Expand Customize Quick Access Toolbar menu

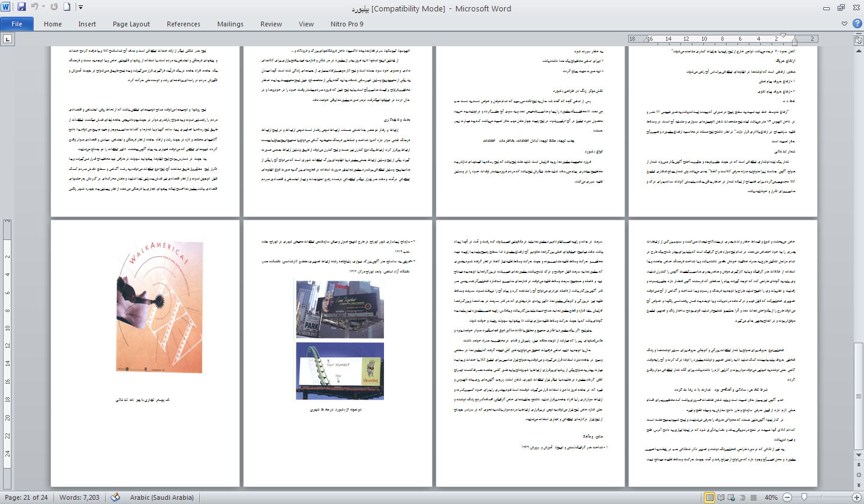[x=81, y=8]
